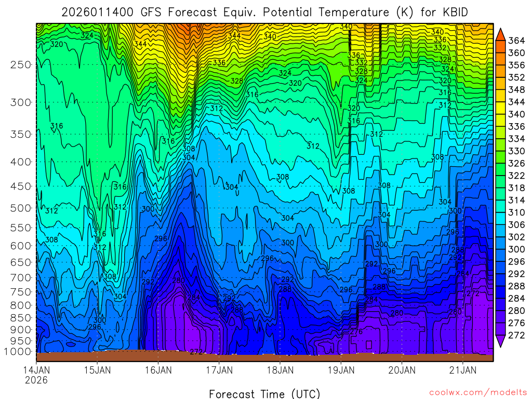The width and height of the screenshot is (532, 399).
Task: Select the 20JAN date label
Action: pyautogui.click(x=402, y=370)
